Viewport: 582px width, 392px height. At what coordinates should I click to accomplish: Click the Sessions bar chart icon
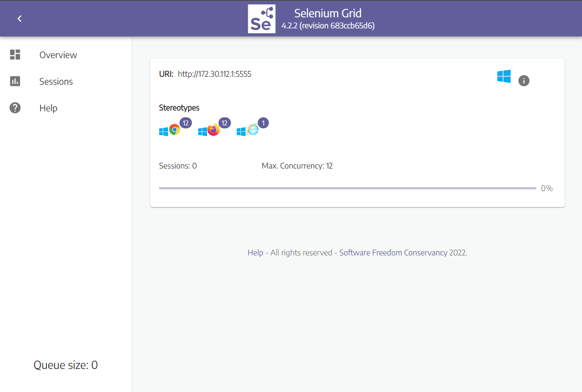pyautogui.click(x=15, y=82)
